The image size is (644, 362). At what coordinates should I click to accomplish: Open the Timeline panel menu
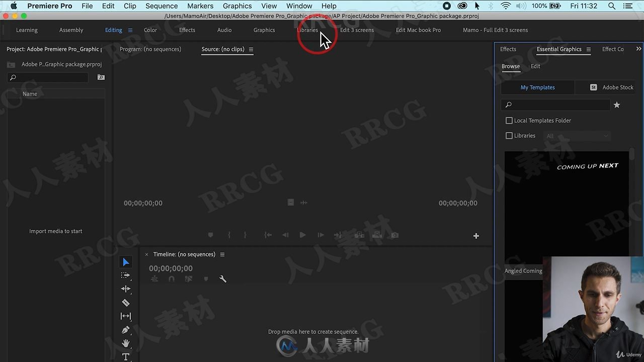tap(222, 254)
